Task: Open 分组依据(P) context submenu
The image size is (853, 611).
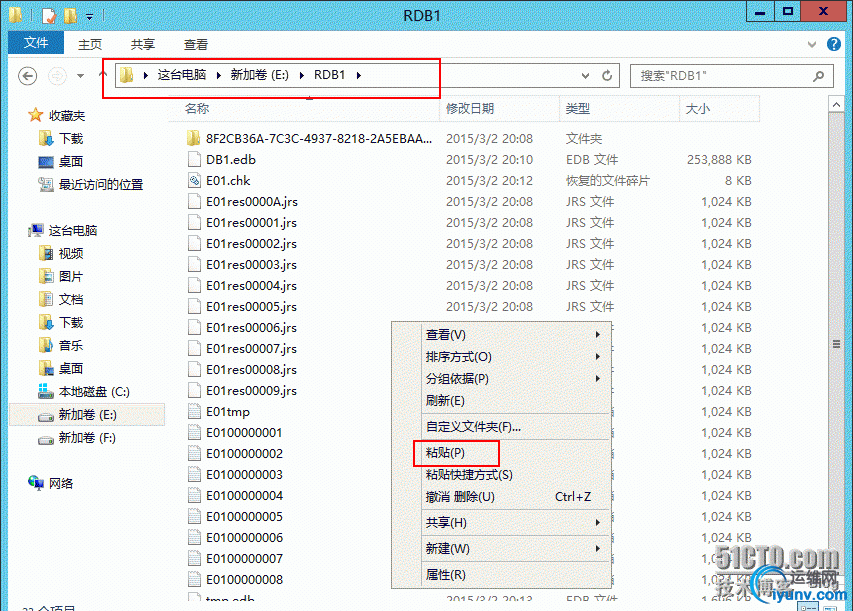Action: pyautogui.click(x=514, y=379)
